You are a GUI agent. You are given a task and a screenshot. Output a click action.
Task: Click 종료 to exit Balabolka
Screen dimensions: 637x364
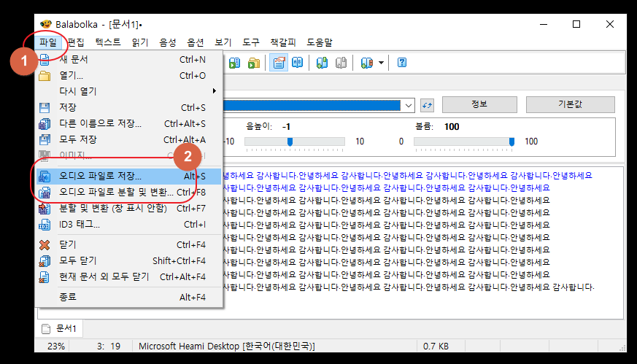128,297
